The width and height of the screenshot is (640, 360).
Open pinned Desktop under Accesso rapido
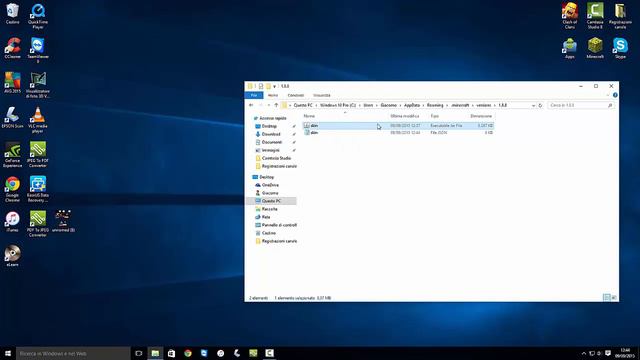coord(269,126)
